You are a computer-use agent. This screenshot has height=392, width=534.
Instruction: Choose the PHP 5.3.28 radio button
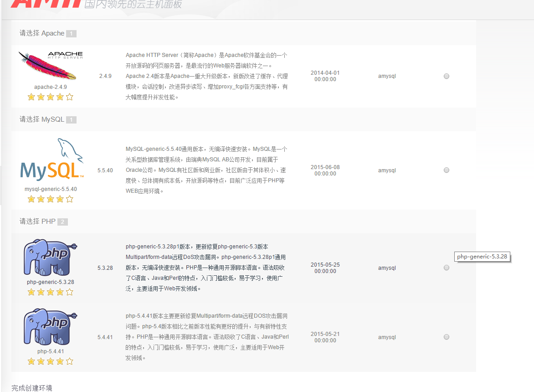[447, 268]
